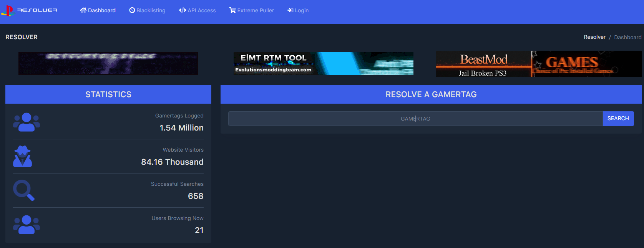Go to API Access page
Viewport: 644px width, 248px height.
pos(197,10)
